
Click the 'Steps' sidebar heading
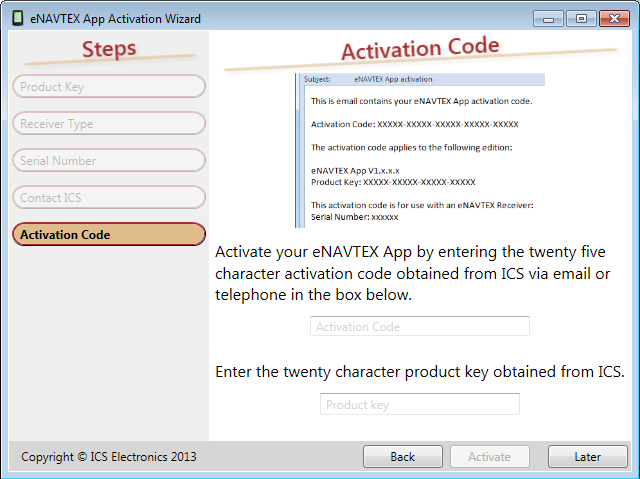click(109, 49)
